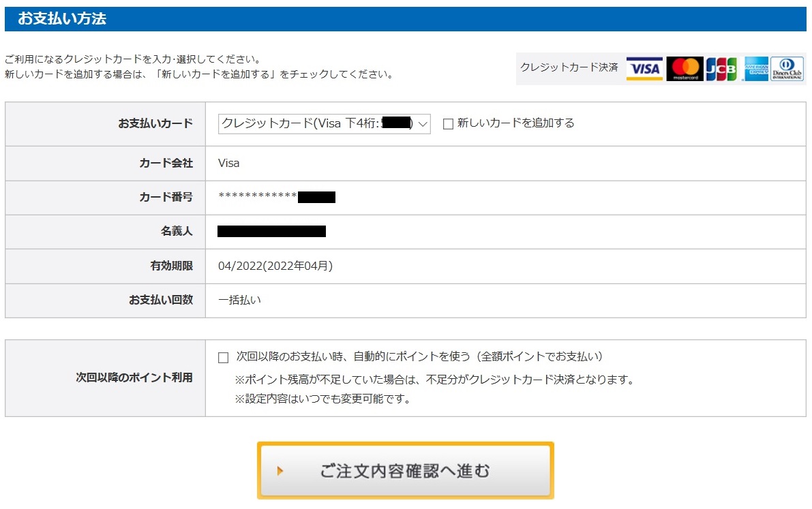Check 新しいカードを追加する checkbox

[449, 124]
